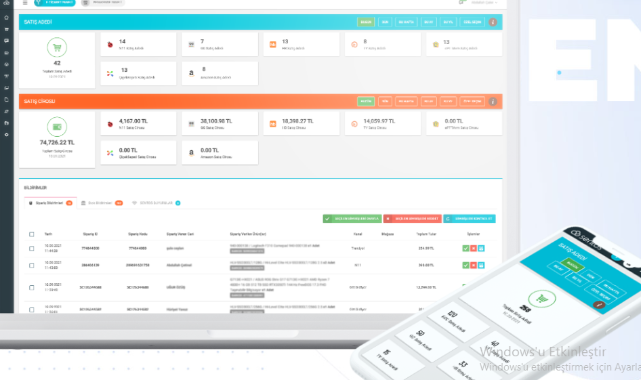Click the GG icon beside 38,100.98 TL
Viewport: 641px width, 380px height.
[x=191, y=124]
